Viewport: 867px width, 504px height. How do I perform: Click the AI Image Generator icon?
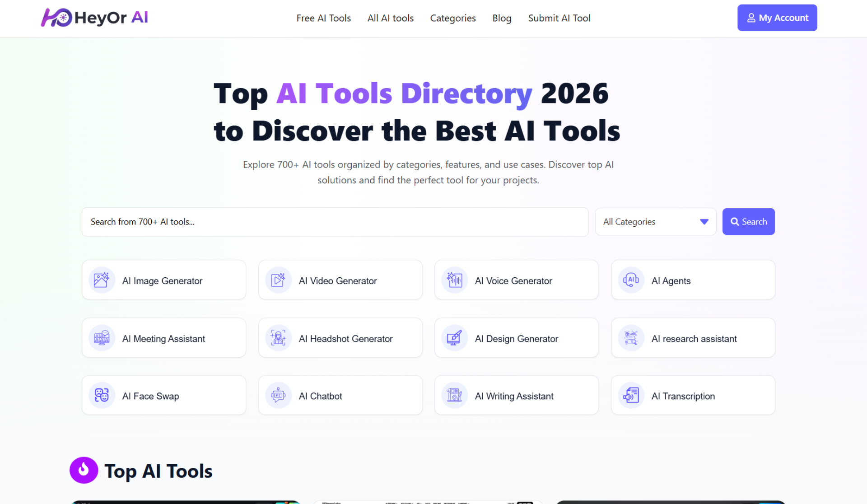[x=102, y=280]
